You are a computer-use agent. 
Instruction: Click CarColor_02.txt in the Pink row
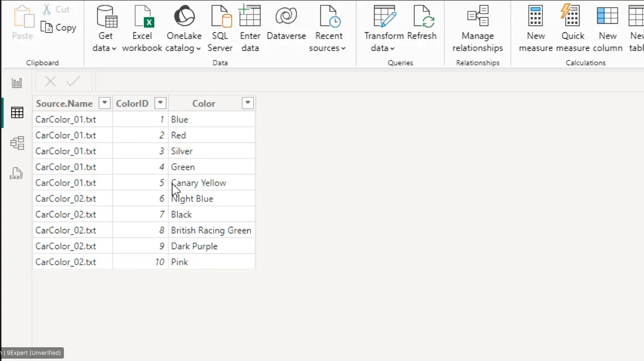coord(72,262)
